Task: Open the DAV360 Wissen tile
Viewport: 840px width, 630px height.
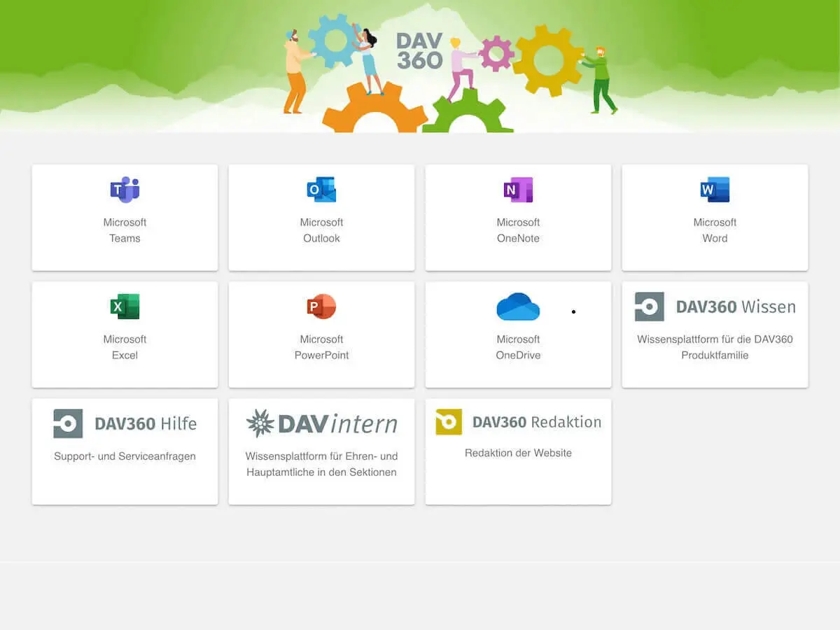Action: (715, 335)
